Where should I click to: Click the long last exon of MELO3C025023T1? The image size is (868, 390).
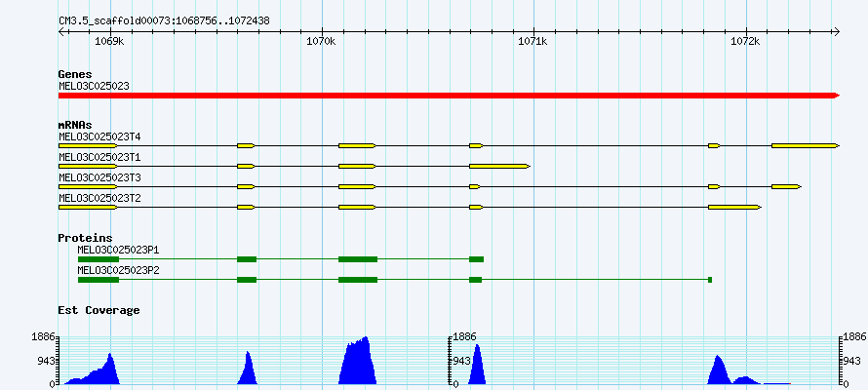click(x=500, y=166)
